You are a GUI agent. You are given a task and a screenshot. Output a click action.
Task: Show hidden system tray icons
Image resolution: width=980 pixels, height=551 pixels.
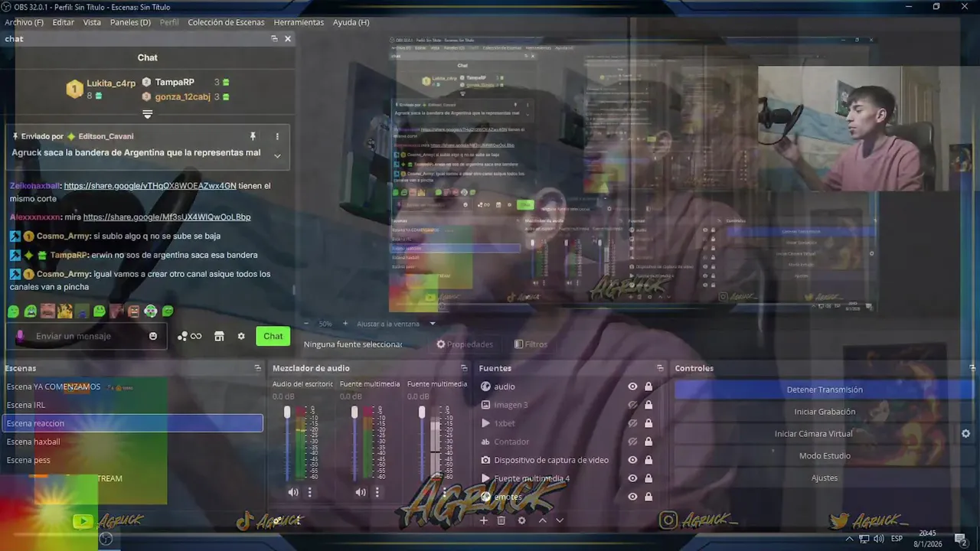[x=849, y=539]
